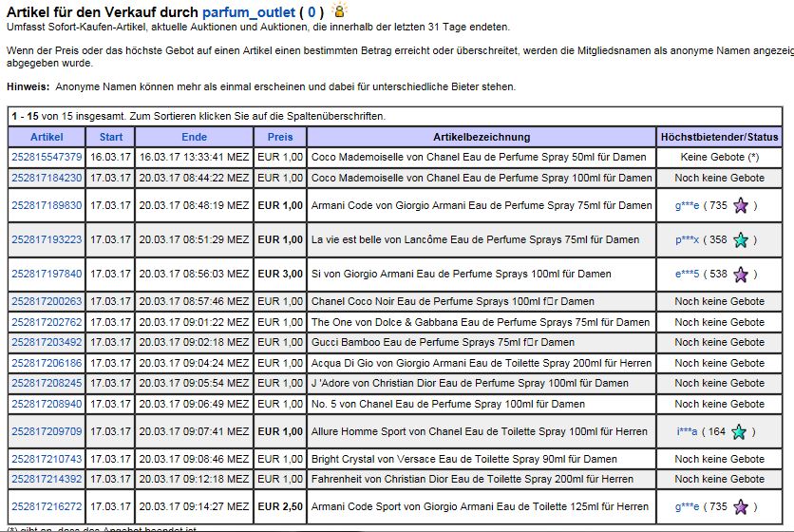Image resolution: width=794 pixels, height=532 pixels.
Task: Select 'Coco Mademoiselle von Chanel ... 50ml' description
Action: (x=479, y=157)
